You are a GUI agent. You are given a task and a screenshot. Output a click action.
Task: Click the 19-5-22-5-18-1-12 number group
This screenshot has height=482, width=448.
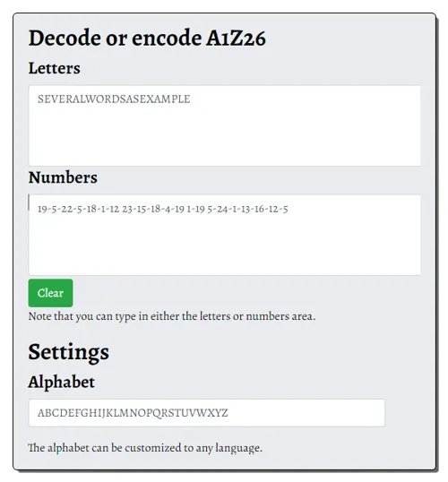[x=78, y=209]
